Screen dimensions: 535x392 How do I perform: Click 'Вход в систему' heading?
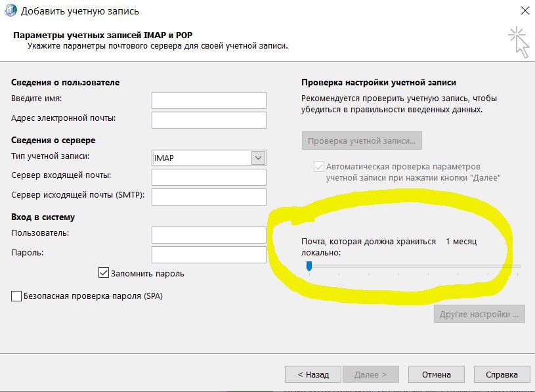pos(43,217)
